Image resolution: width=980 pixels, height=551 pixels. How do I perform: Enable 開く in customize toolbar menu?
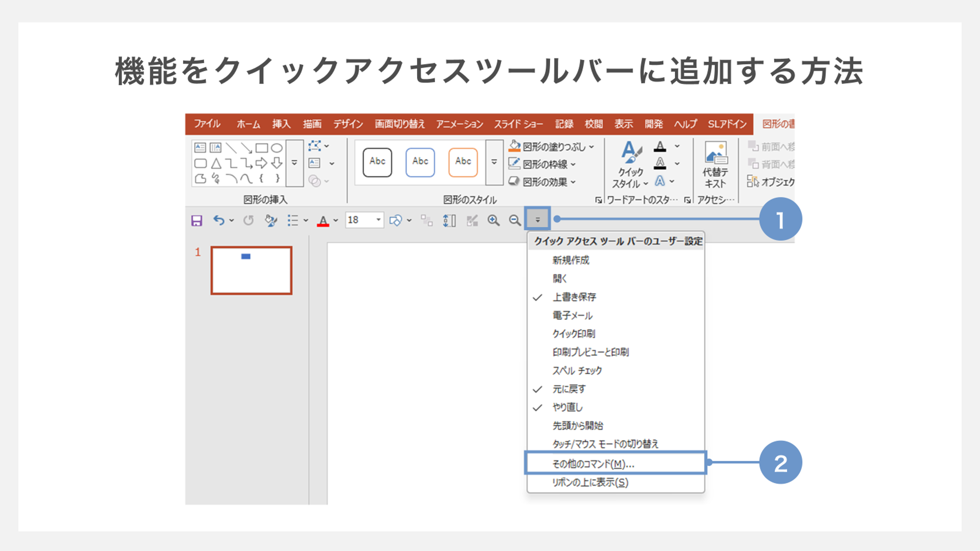click(x=616, y=278)
